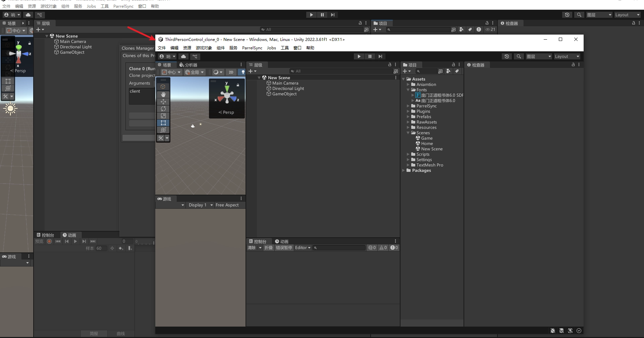Select the Rotate tool in clone scene view
The image size is (644, 338).
(x=163, y=108)
